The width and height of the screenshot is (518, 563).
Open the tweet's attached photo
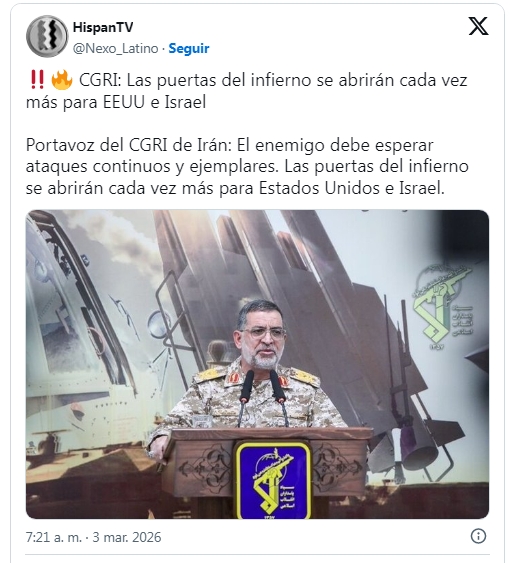click(257, 364)
